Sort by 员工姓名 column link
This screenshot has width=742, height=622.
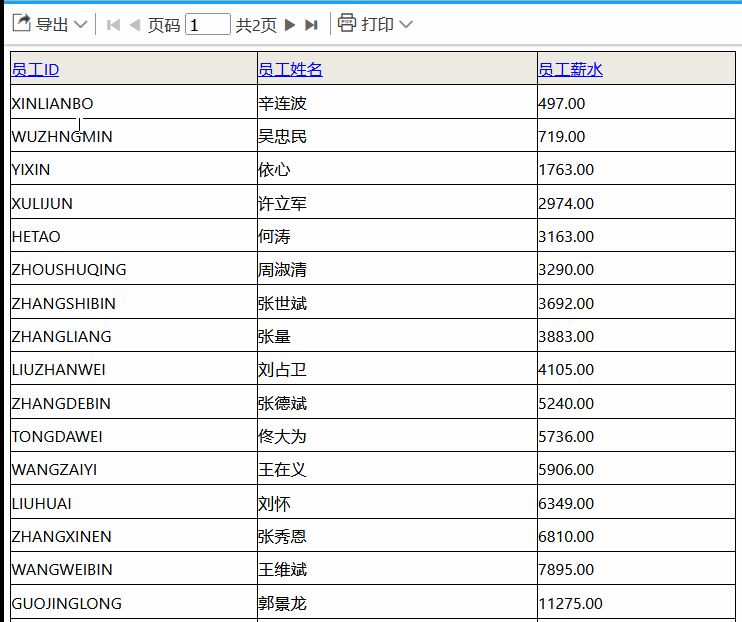pos(290,70)
